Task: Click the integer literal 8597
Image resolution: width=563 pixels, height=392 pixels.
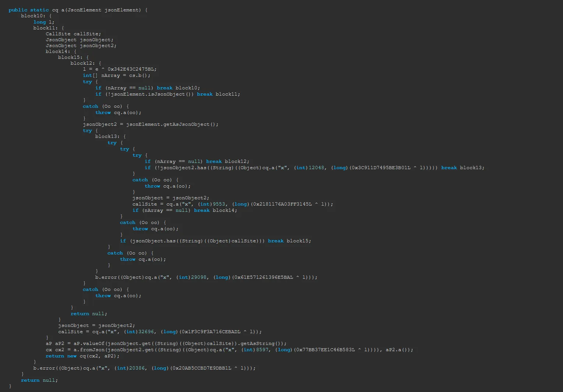Action: 262,350
